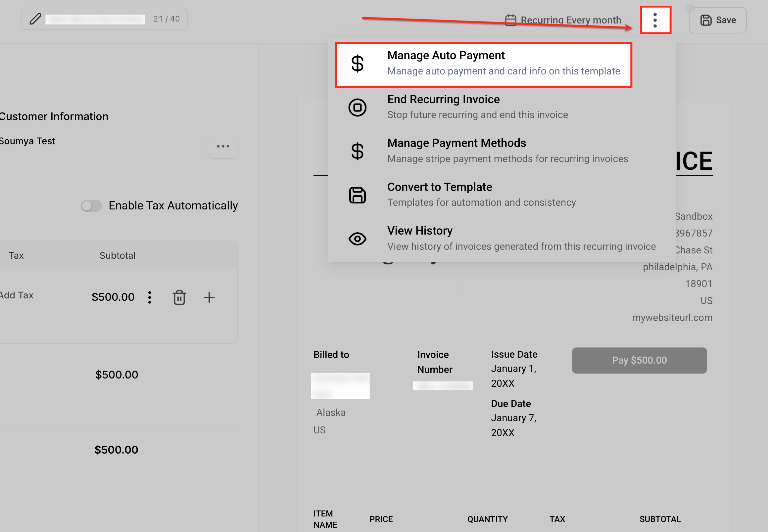768x532 pixels.
Task: Click eye icon beside View History
Action: (x=357, y=239)
